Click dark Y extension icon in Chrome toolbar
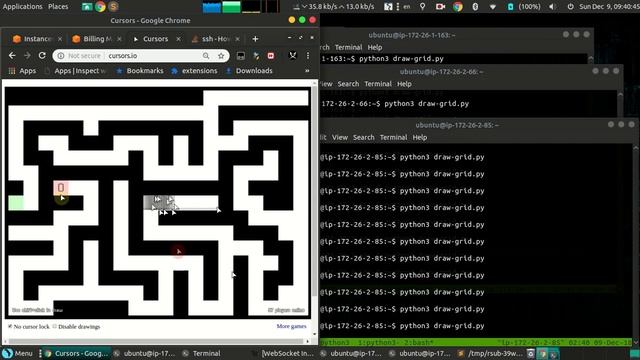 pyautogui.click(x=293, y=56)
